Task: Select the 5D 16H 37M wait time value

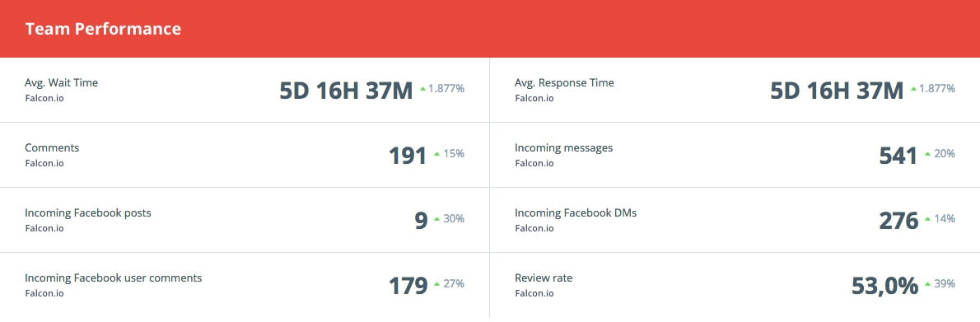Action: pos(346,91)
